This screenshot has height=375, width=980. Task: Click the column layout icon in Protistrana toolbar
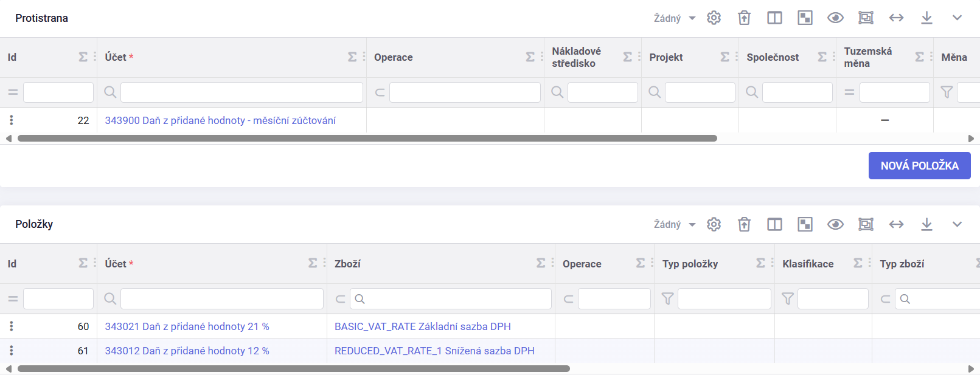774,18
